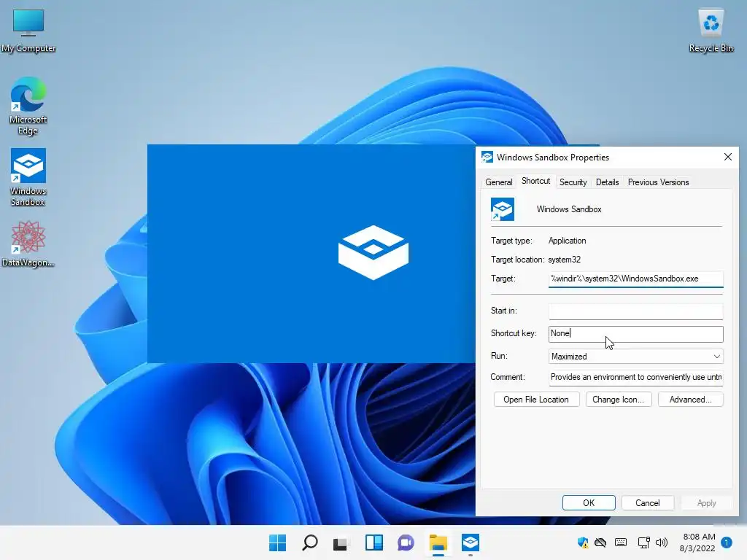Click the Windows Sandbox icon in Properties header

(503, 209)
